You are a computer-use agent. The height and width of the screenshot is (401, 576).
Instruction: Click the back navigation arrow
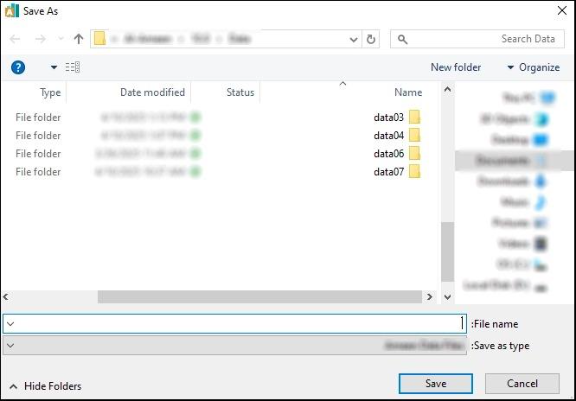15,39
